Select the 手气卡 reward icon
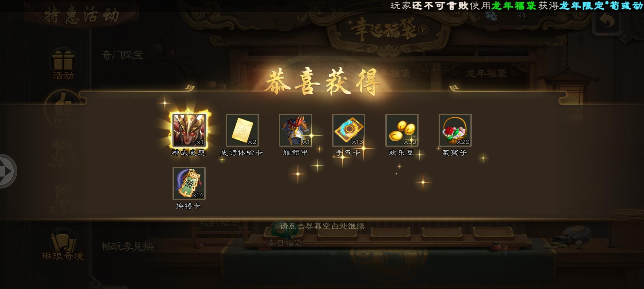Image resolution: width=644 pixels, height=289 pixels. pyautogui.click(x=348, y=130)
